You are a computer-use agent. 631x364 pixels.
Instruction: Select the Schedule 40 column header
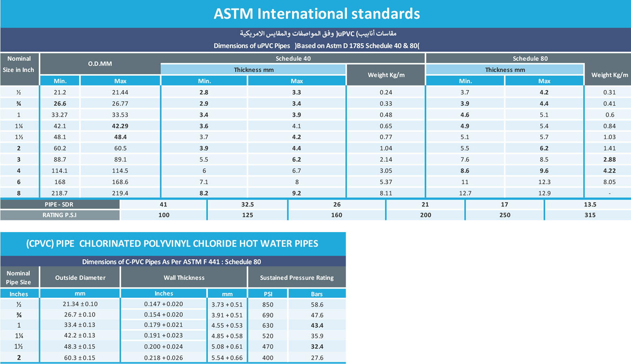pyautogui.click(x=293, y=58)
